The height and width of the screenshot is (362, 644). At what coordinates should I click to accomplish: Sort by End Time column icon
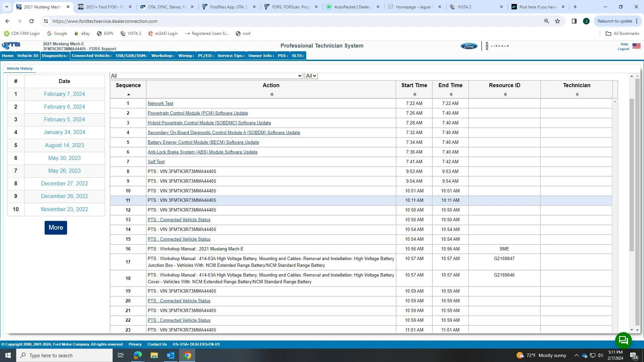(x=451, y=95)
